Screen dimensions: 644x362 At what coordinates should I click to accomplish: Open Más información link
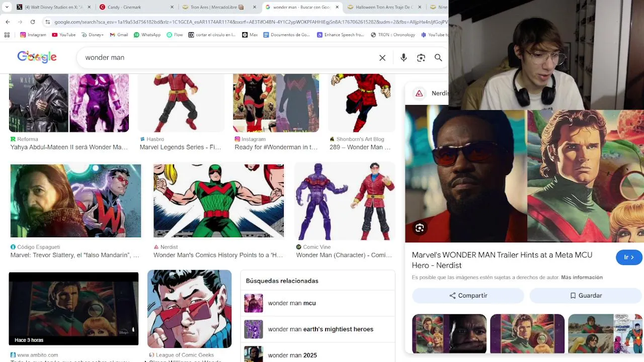(582, 278)
